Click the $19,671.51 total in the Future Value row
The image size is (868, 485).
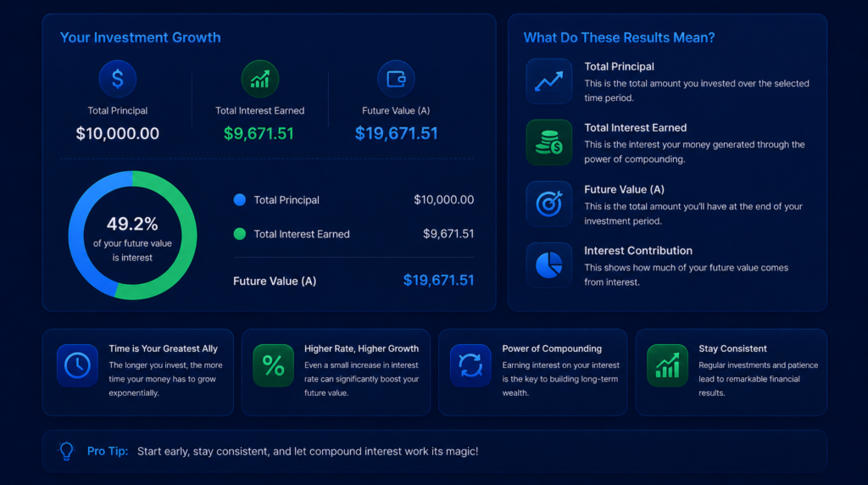(x=438, y=280)
